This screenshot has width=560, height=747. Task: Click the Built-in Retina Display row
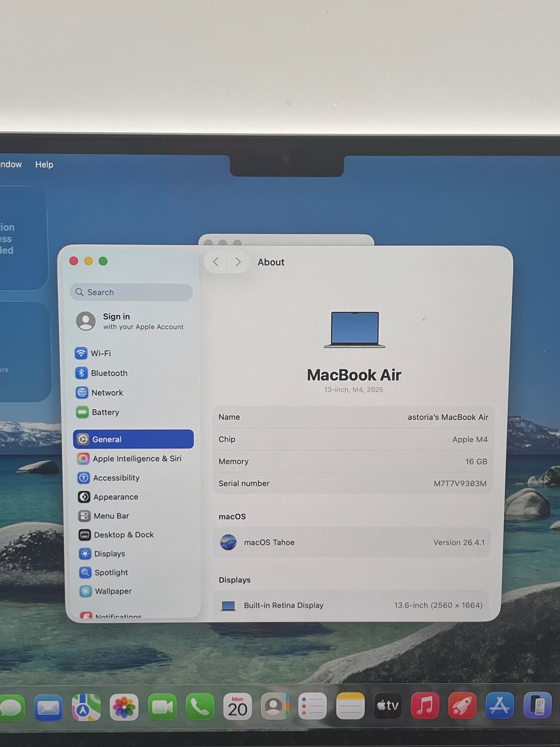click(x=351, y=605)
